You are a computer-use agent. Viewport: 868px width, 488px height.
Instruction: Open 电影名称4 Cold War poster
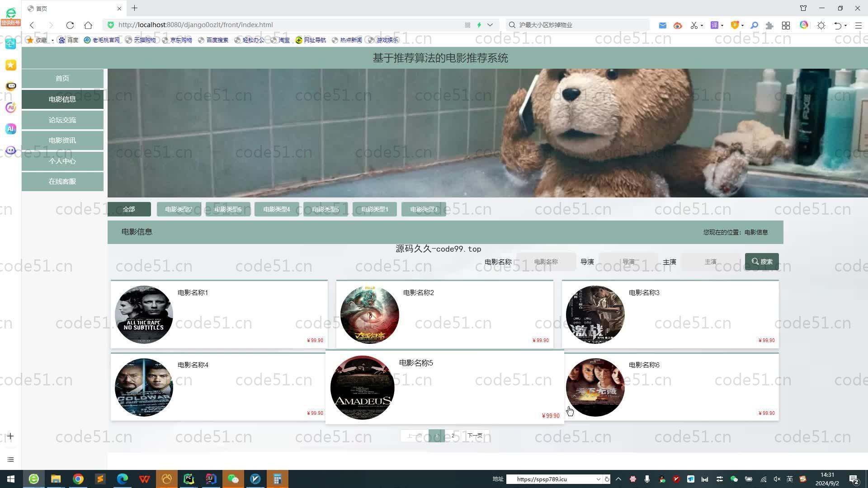(144, 387)
